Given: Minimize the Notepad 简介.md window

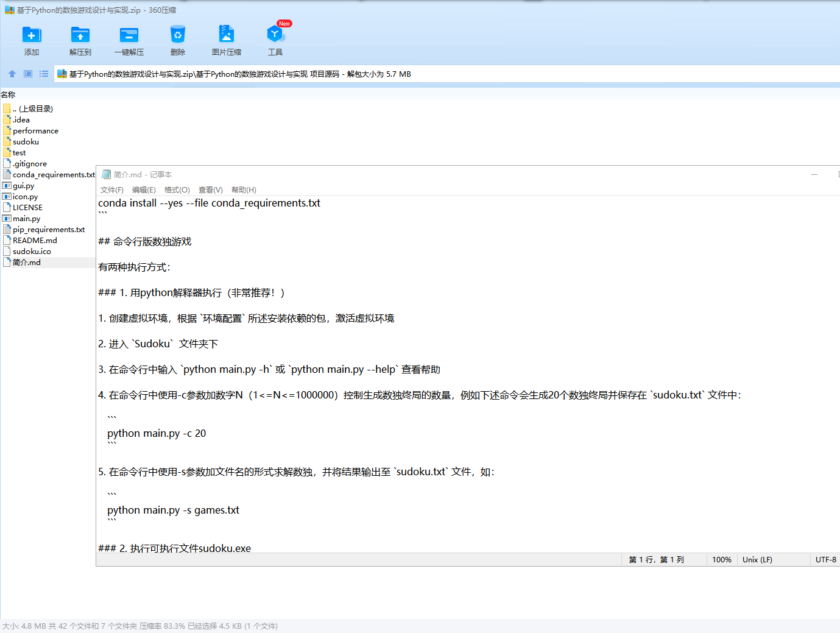Looking at the screenshot, I should (x=814, y=174).
